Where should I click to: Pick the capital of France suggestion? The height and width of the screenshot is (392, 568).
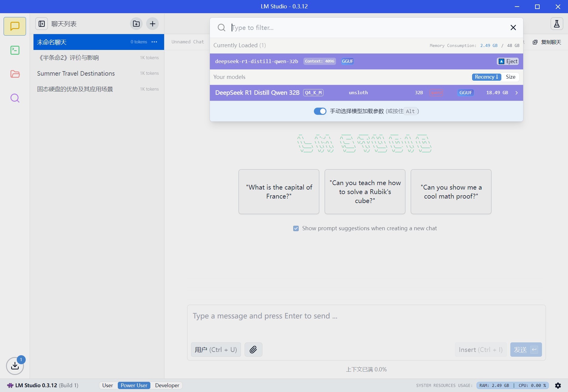(x=279, y=192)
